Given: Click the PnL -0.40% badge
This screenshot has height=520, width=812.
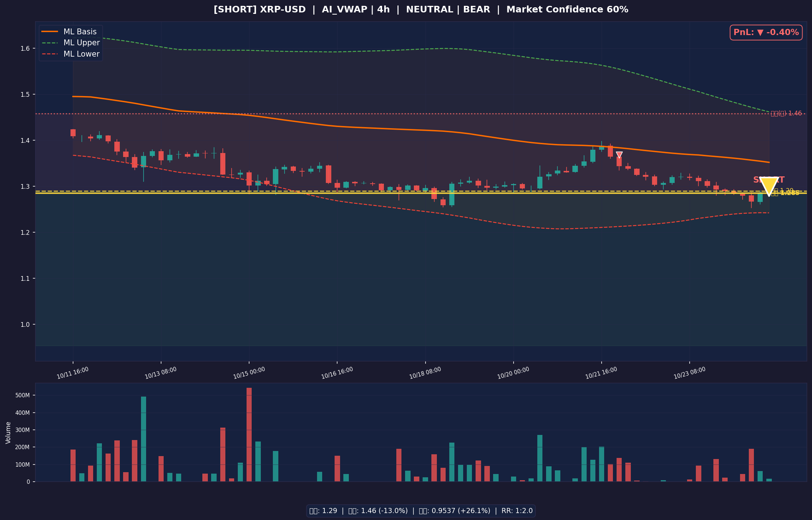Looking at the screenshot, I should 766,32.
